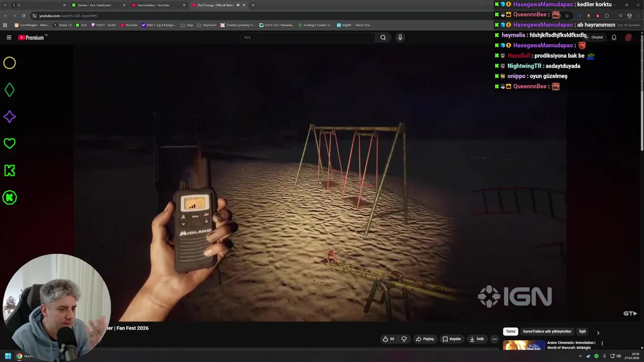Switch to the X browser tab
This screenshot has width=644, height=362.
pos(38,5)
